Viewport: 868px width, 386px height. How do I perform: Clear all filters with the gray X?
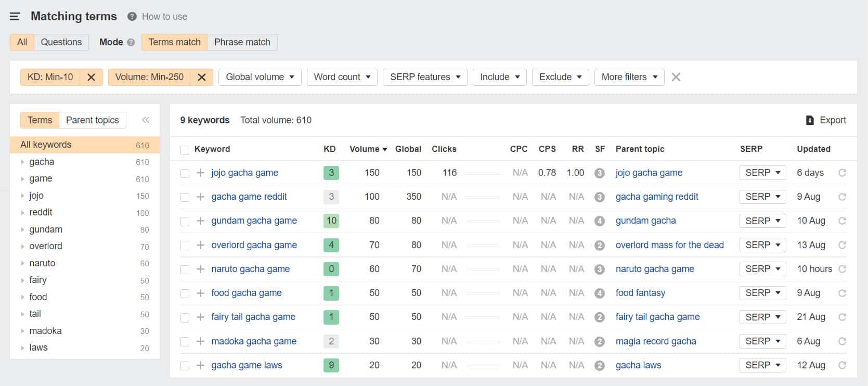point(676,77)
